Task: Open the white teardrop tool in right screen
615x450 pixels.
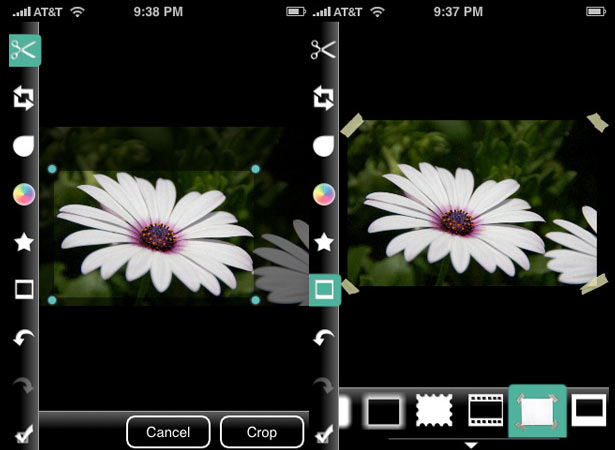Action: tap(324, 146)
